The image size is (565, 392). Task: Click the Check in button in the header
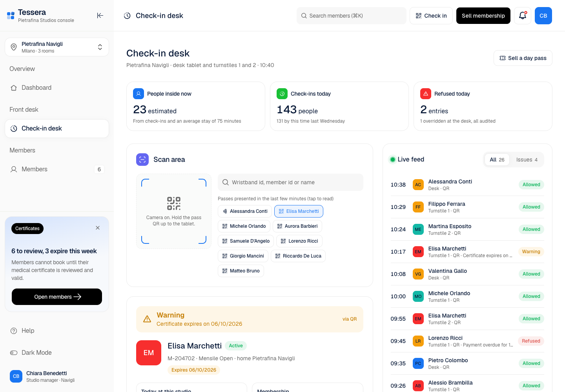coord(431,16)
